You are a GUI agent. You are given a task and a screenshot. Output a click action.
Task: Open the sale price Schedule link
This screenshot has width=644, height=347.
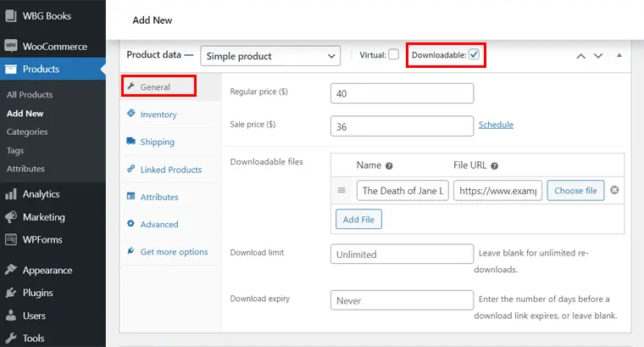point(496,125)
